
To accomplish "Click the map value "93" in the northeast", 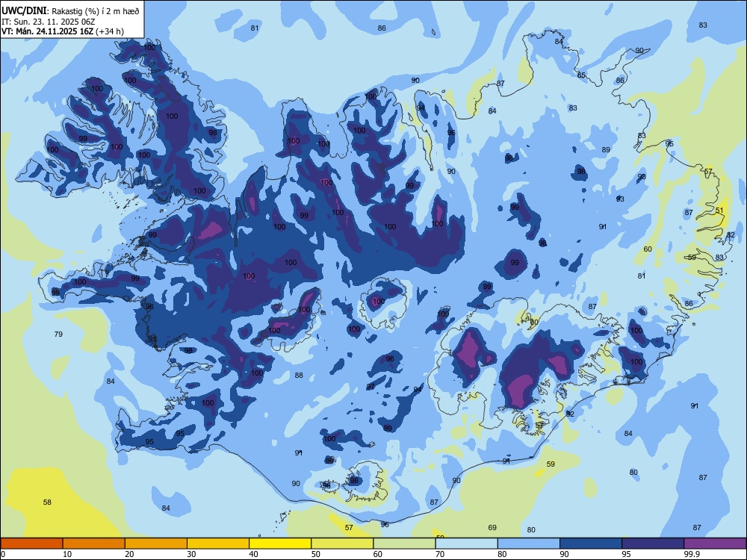I will click(620, 199).
